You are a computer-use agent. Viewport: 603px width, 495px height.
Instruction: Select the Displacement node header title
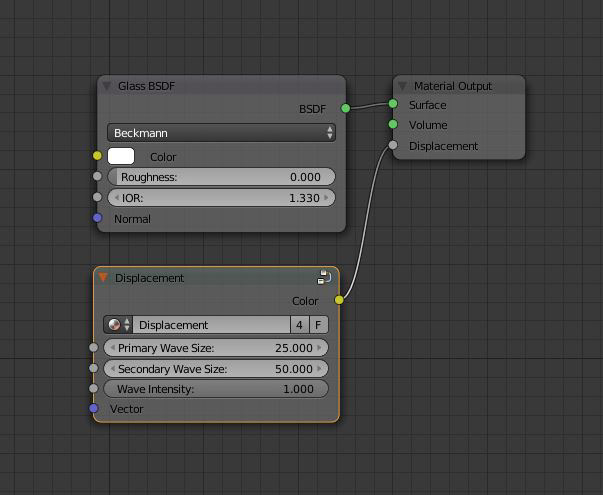point(149,278)
